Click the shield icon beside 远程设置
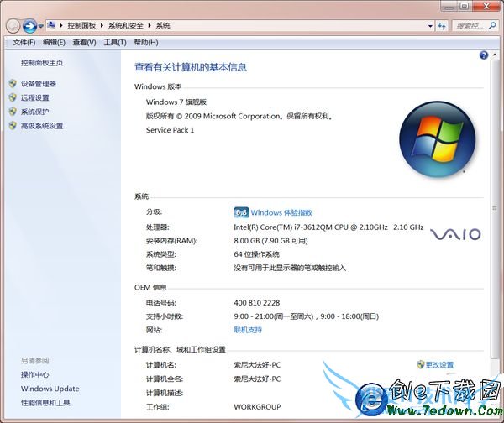504x423 pixels. [13, 97]
